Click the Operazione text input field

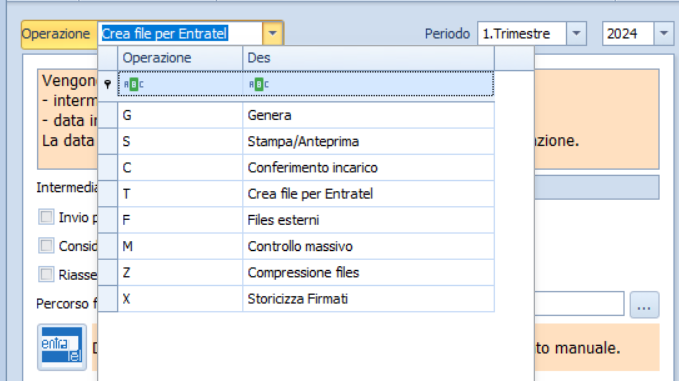pyautogui.click(x=181, y=33)
